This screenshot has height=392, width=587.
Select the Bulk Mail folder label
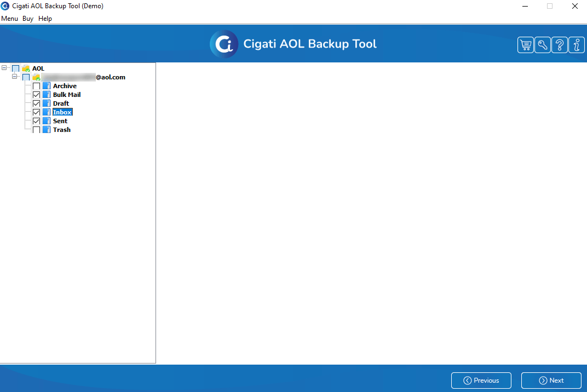coord(67,95)
